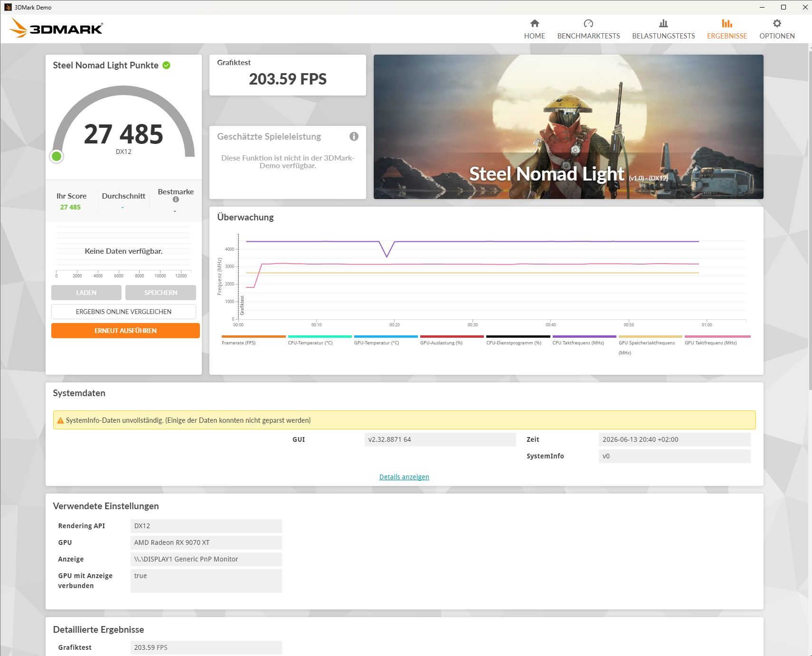Click the Geschätzte Spieleleistung title
This screenshot has height=656, width=812.
click(x=269, y=136)
